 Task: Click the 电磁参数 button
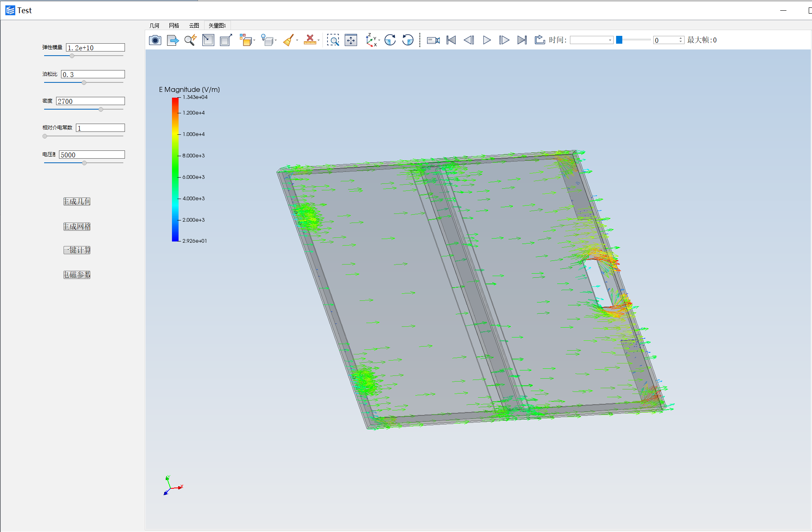pyautogui.click(x=77, y=275)
